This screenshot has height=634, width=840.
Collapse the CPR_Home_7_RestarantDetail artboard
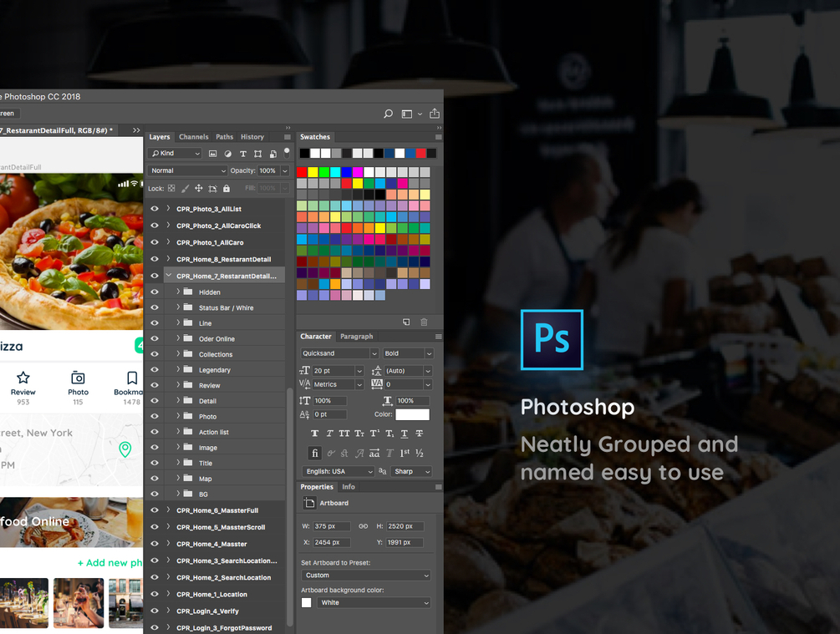(x=168, y=275)
